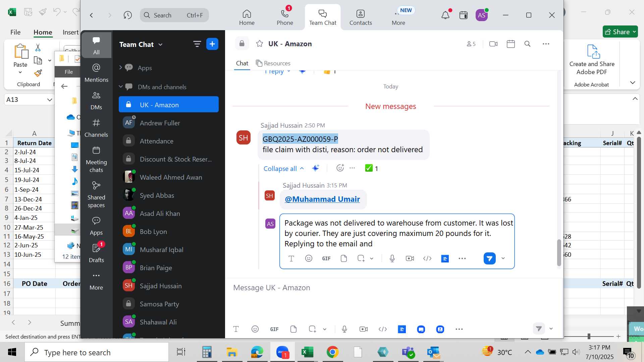Viewport: 644px width, 362px height.
Task: Open Shared spaces in the sidebar
Action: (x=96, y=194)
